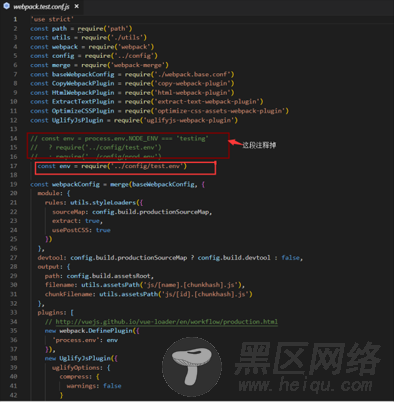Click 'ExtractTextPlugin' declaration on line 10
Screen dimensions: 394x402
83,102
